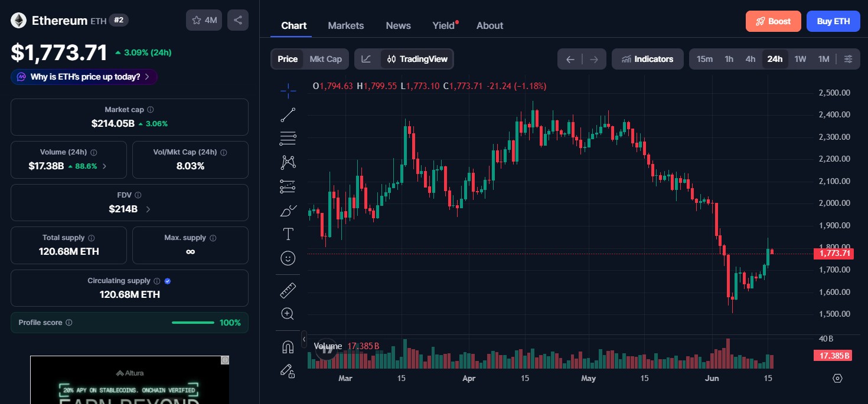The height and width of the screenshot is (404, 868).
Task: Click the 120.68M ETH total supply value
Action: 68,251
